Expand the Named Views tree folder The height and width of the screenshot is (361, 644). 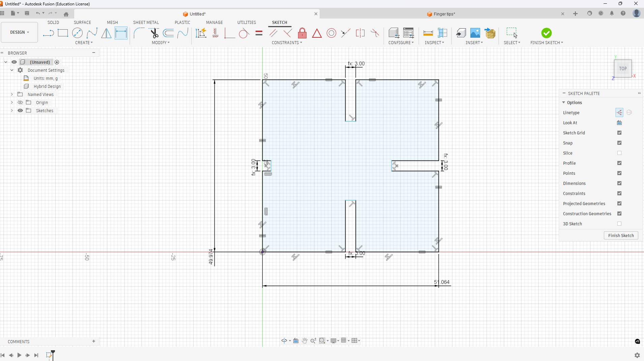pos(12,95)
